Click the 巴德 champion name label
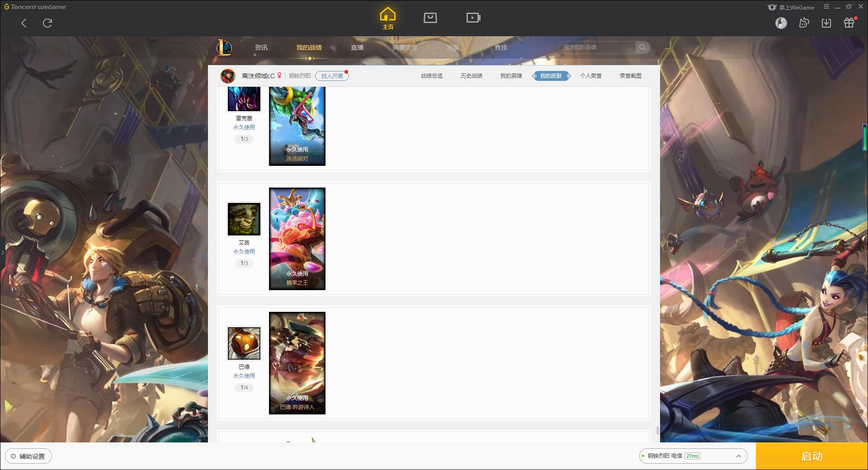This screenshot has width=868, height=470. (244, 367)
